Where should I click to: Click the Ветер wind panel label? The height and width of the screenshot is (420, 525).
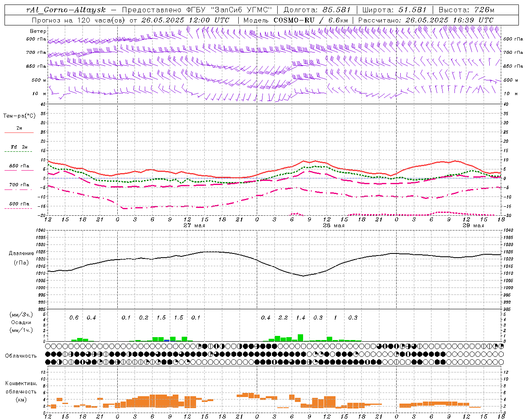pyautogui.click(x=38, y=31)
